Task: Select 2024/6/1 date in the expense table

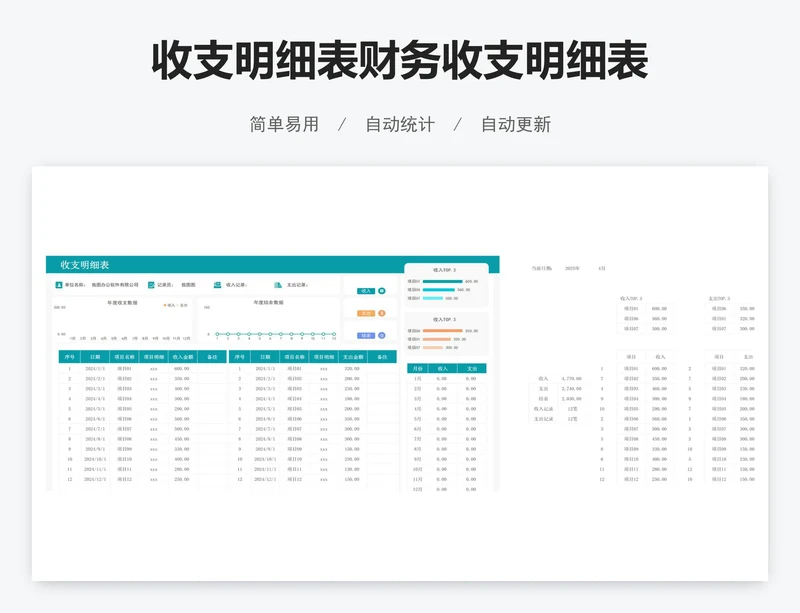Action: click(265, 419)
